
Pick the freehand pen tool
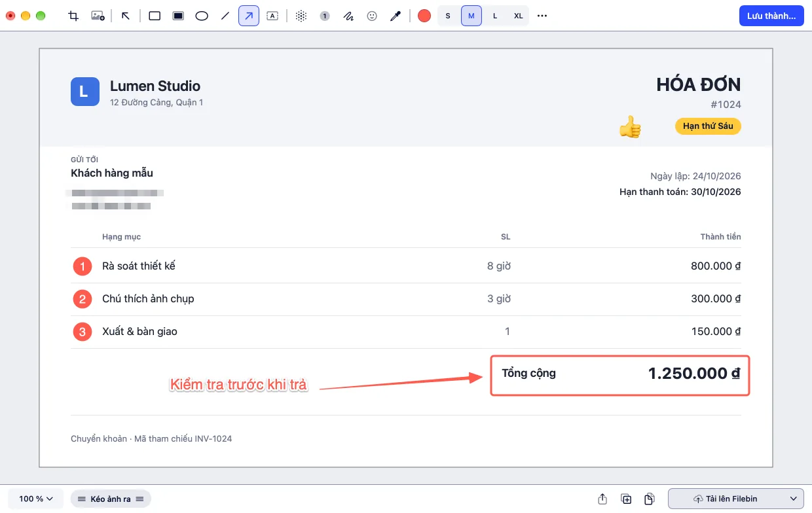pyautogui.click(x=348, y=16)
